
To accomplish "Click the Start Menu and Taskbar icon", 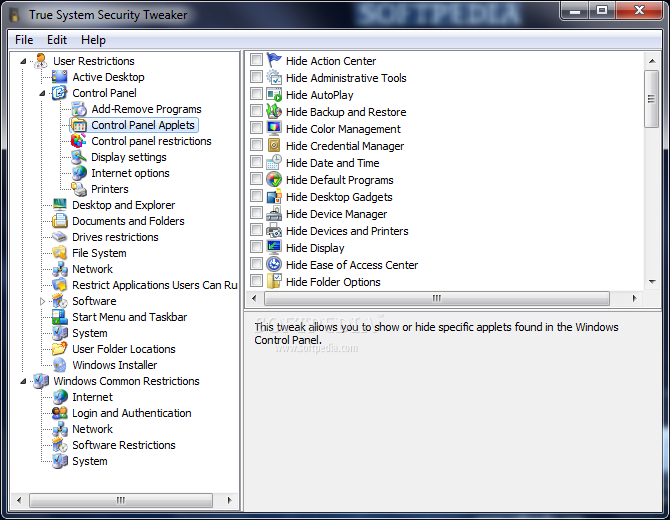I will point(59,317).
